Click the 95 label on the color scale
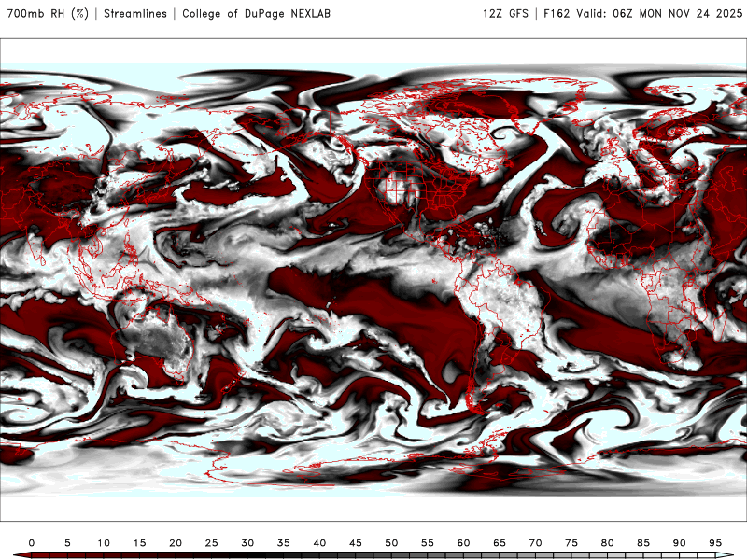 click(715, 543)
